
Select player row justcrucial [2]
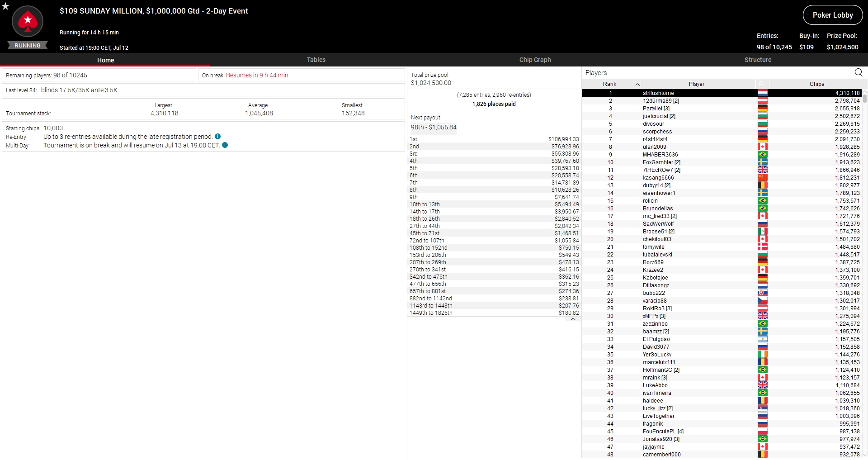coord(722,116)
